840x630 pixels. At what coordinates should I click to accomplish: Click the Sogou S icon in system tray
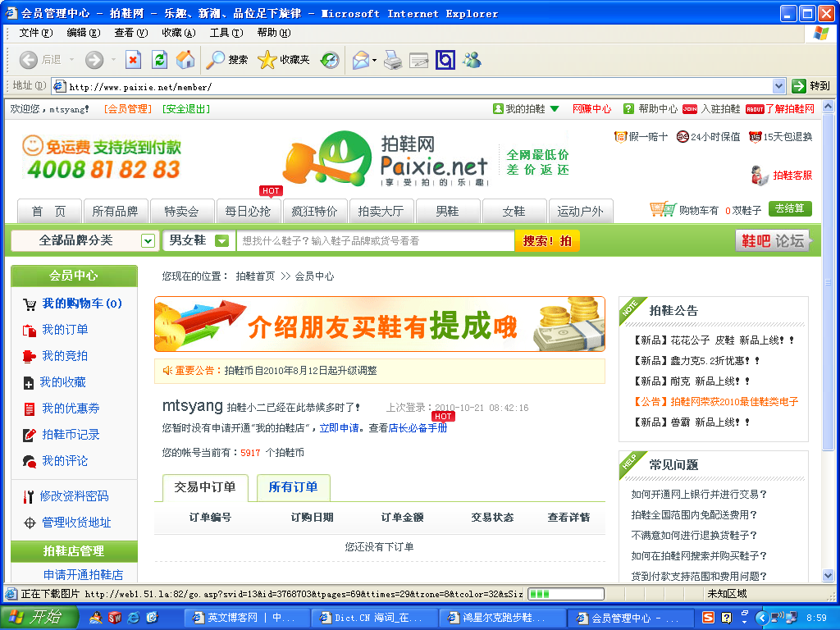(x=708, y=618)
